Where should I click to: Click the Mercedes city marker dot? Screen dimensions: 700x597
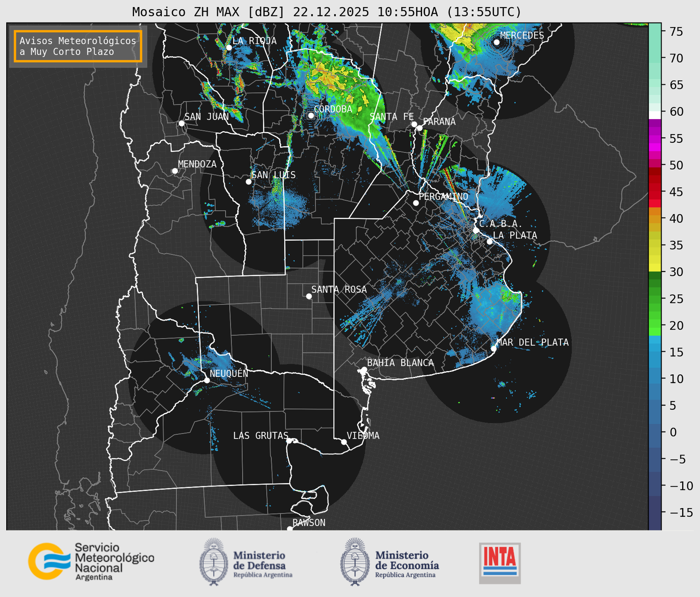pos(497,42)
